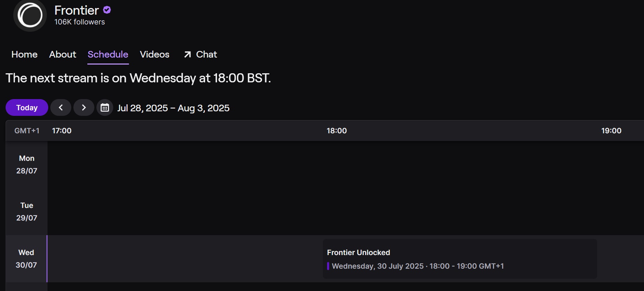
Task: Open the About tab
Action: click(x=63, y=54)
